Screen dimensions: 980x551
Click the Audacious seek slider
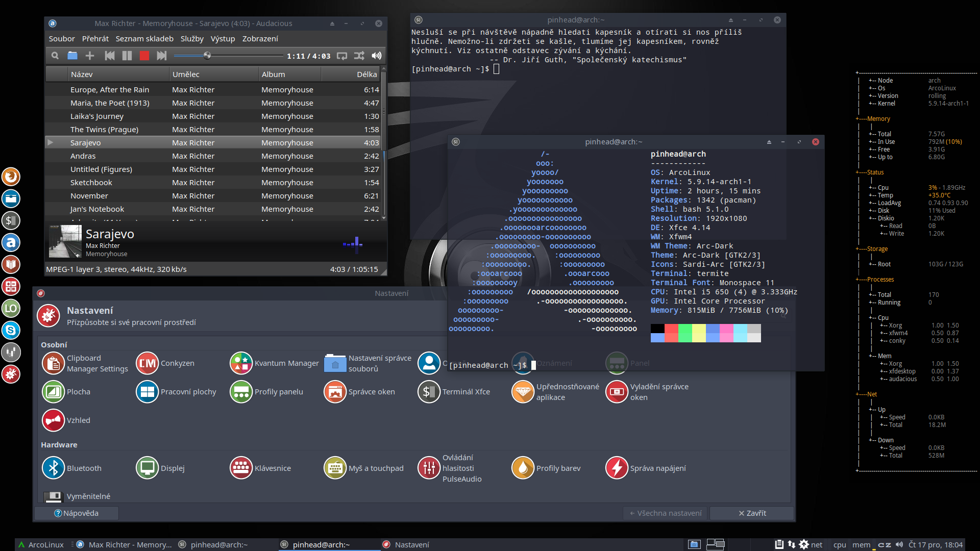tap(228, 56)
